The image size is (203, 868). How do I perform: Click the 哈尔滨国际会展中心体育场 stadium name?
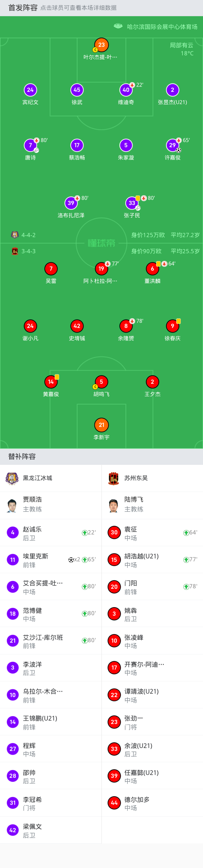click(x=162, y=26)
